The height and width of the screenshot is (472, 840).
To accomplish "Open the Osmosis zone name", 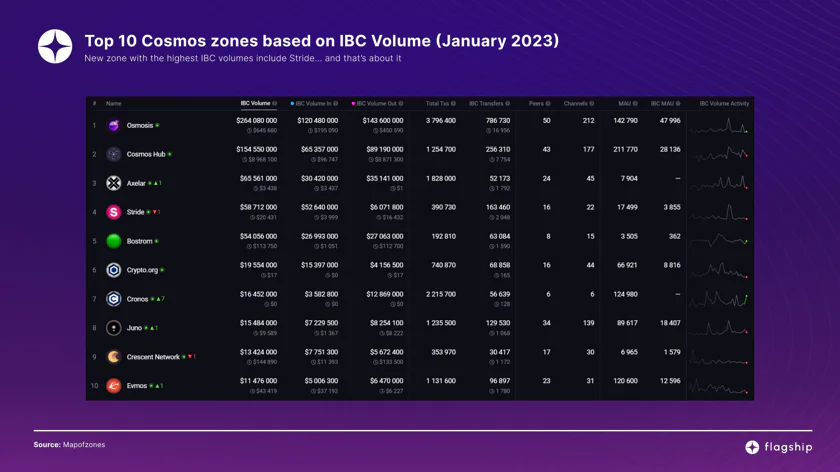I will [x=140, y=125].
